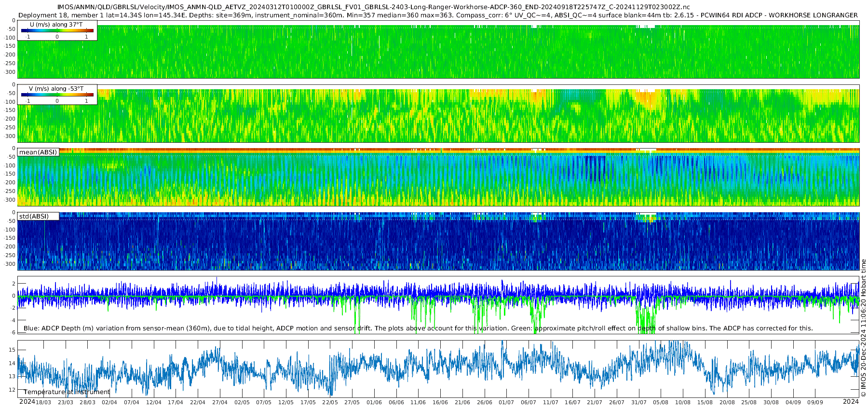Click the 20/08 date tick
Image resolution: width=868 pixels, height=410 pixels.
tap(727, 402)
